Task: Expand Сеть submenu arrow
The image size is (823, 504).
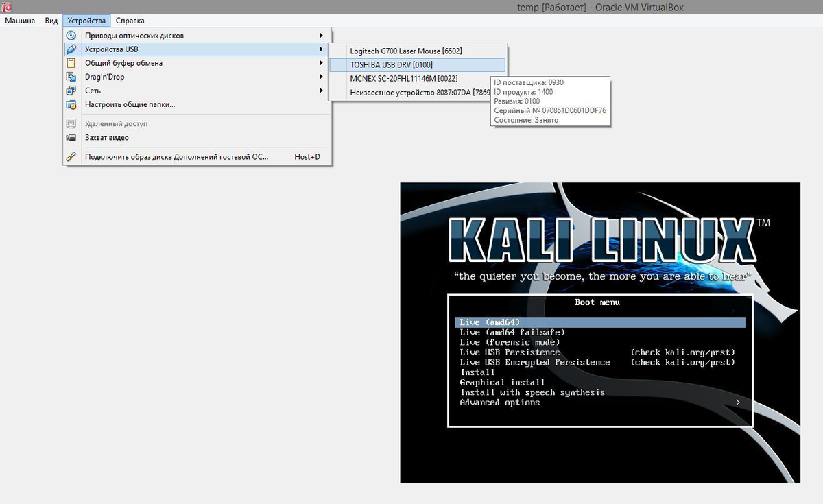Action: tap(321, 91)
